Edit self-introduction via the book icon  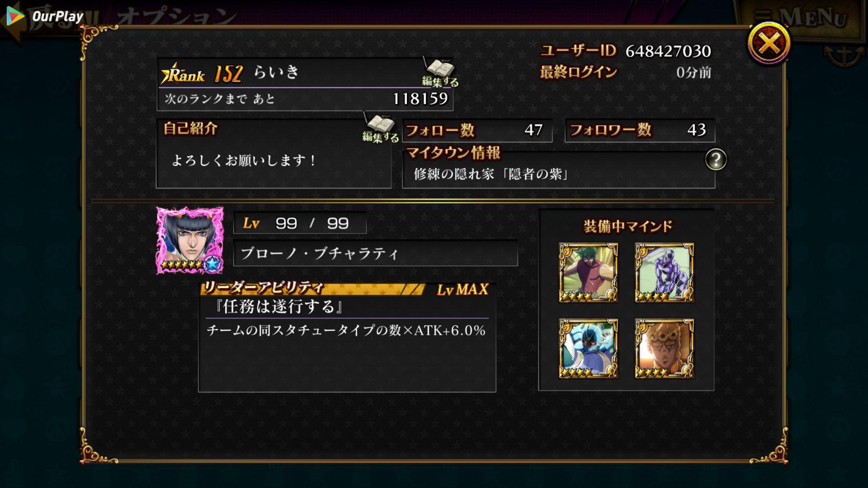pos(380,128)
